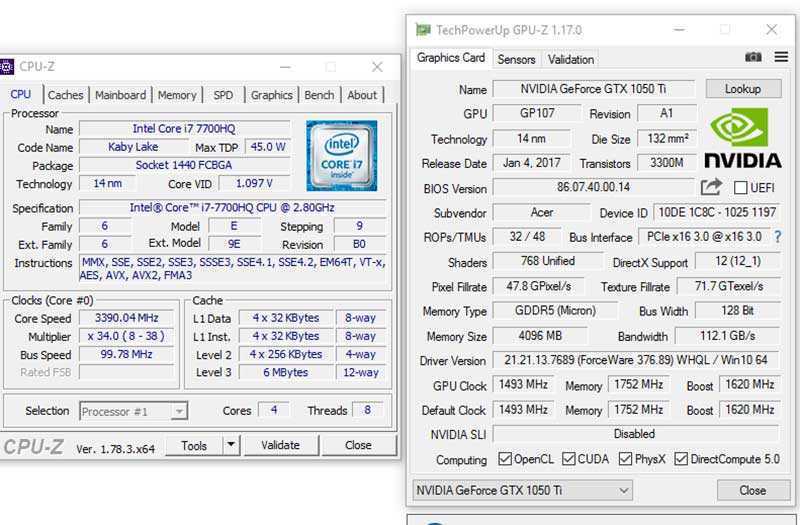Click the Bus Width value 128 Bit
800x525 pixels.
point(737,311)
